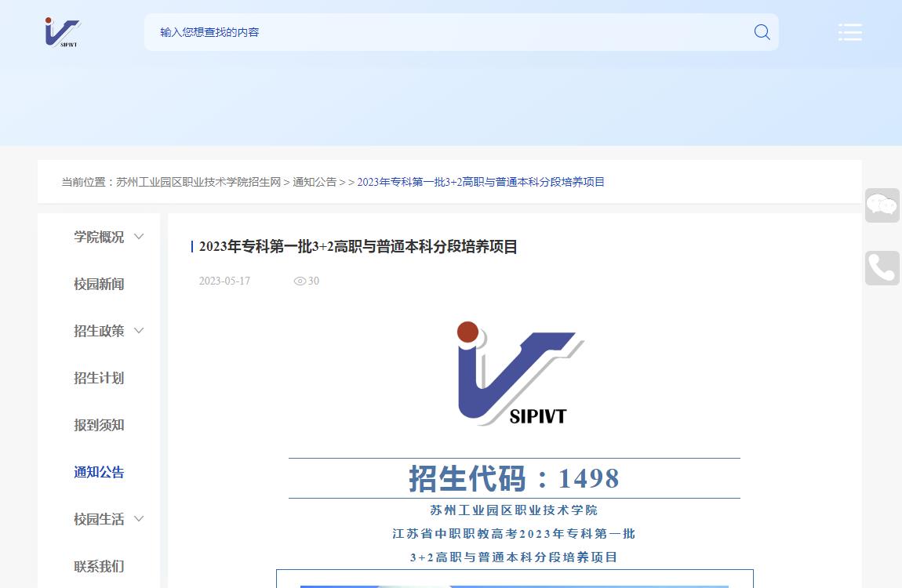Open 招生计划 sidebar item

99,378
